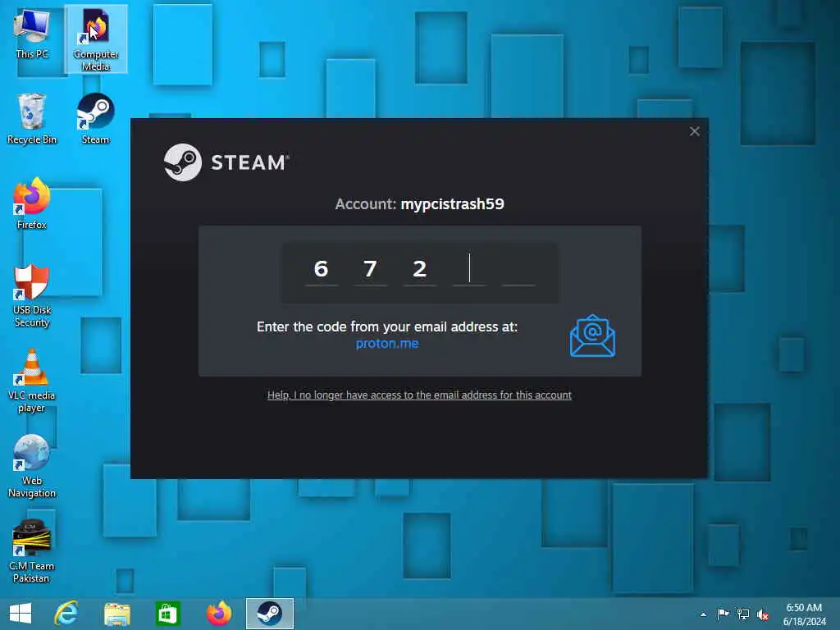Open the This PC desktop icon

pos(32,33)
